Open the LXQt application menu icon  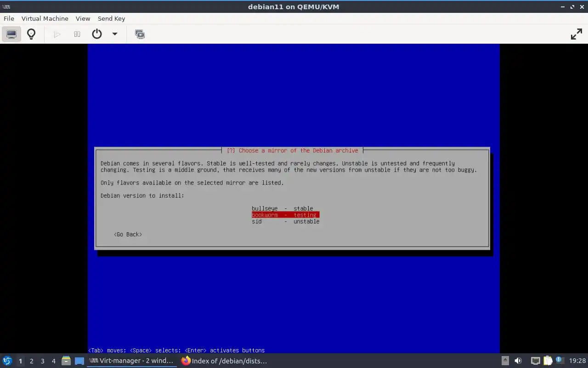tap(7, 361)
